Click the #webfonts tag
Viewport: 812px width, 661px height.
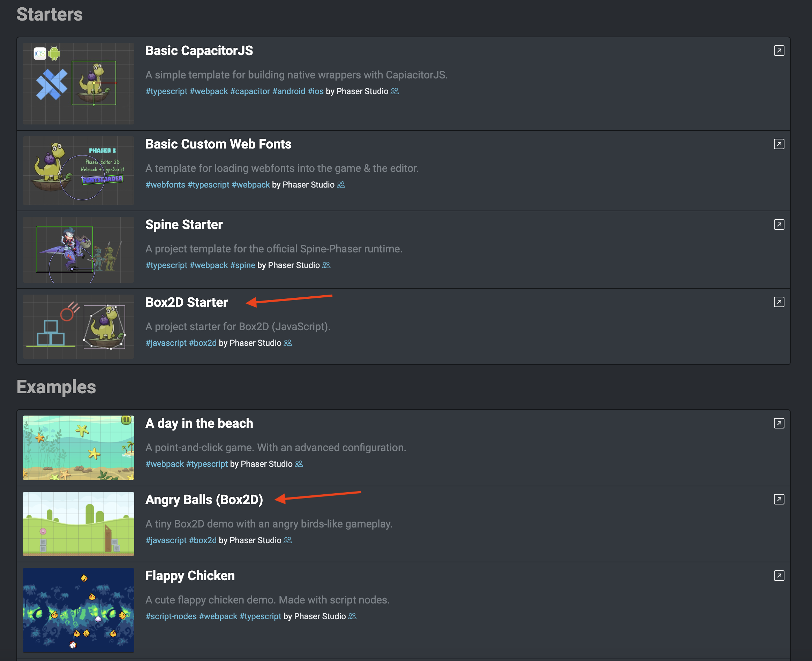tap(165, 185)
